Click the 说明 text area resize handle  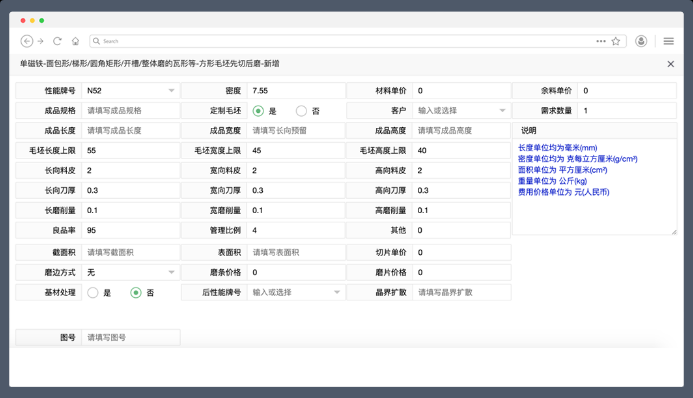(674, 231)
